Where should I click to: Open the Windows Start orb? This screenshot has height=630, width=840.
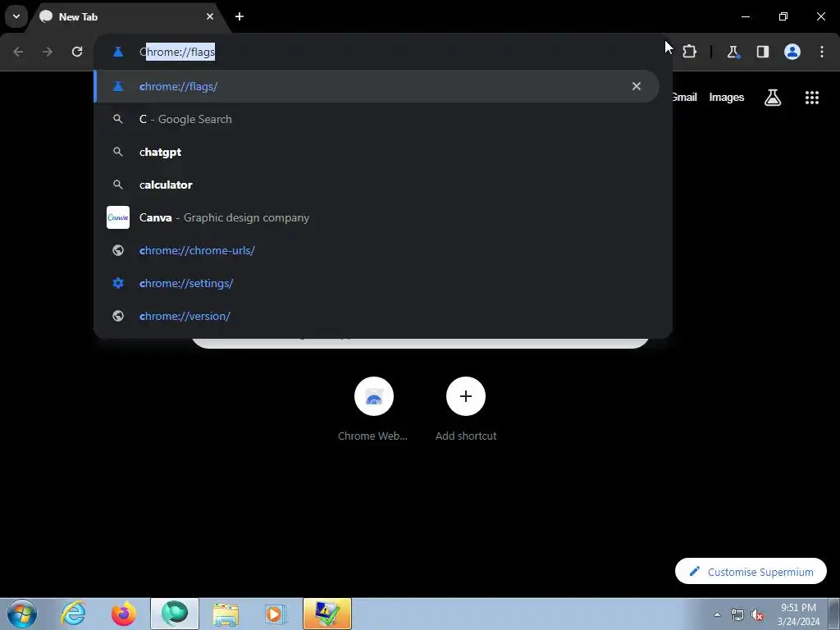[21, 614]
